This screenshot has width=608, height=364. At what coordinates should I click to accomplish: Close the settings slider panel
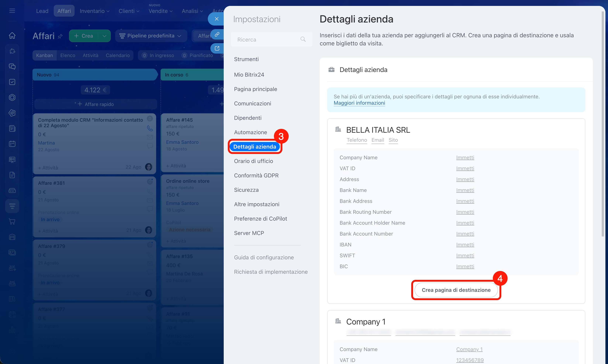216,19
